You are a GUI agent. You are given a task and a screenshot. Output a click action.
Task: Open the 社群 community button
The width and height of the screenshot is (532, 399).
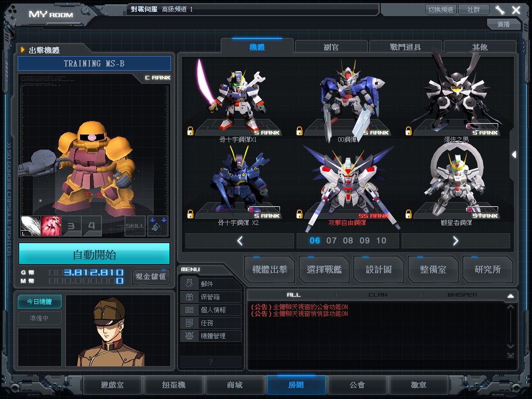click(x=474, y=9)
